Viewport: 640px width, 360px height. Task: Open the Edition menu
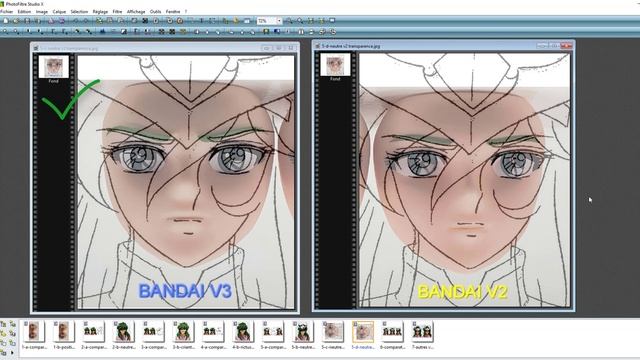[x=24, y=11]
